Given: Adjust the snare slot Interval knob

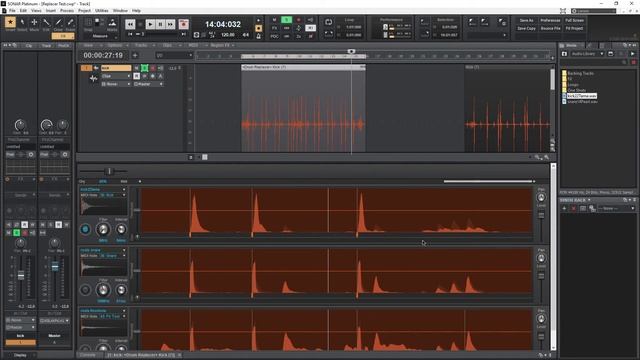Looking at the screenshot, I should pyautogui.click(x=121, y=290).
